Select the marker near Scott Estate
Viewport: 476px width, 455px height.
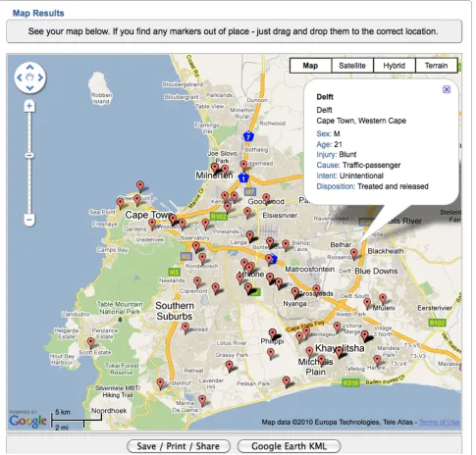pos(90,343)
